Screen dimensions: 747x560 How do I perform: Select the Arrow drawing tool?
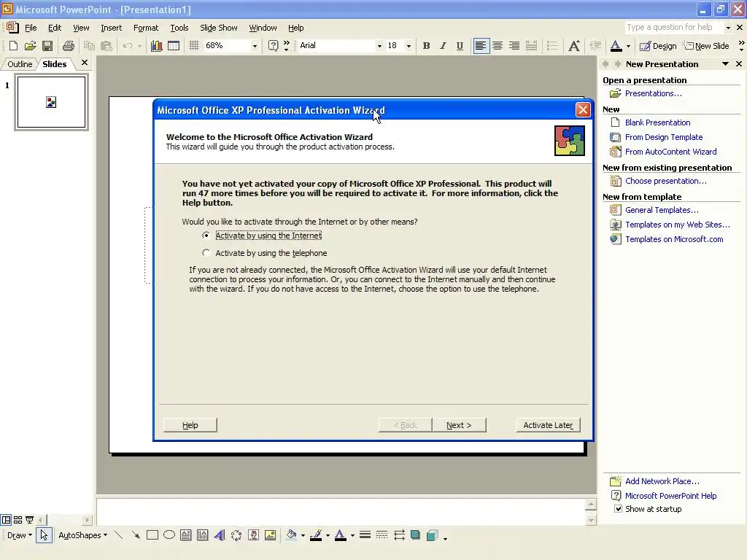coord(136,535)
